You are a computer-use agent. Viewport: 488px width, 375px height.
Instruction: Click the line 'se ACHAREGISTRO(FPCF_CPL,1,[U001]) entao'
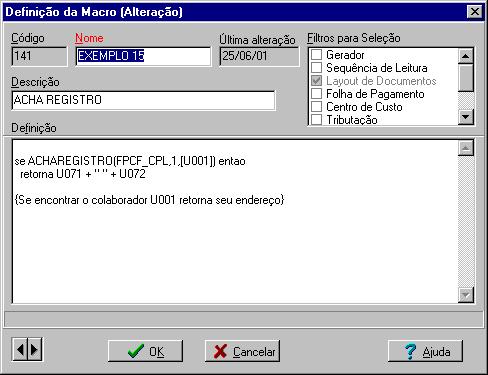130,161
